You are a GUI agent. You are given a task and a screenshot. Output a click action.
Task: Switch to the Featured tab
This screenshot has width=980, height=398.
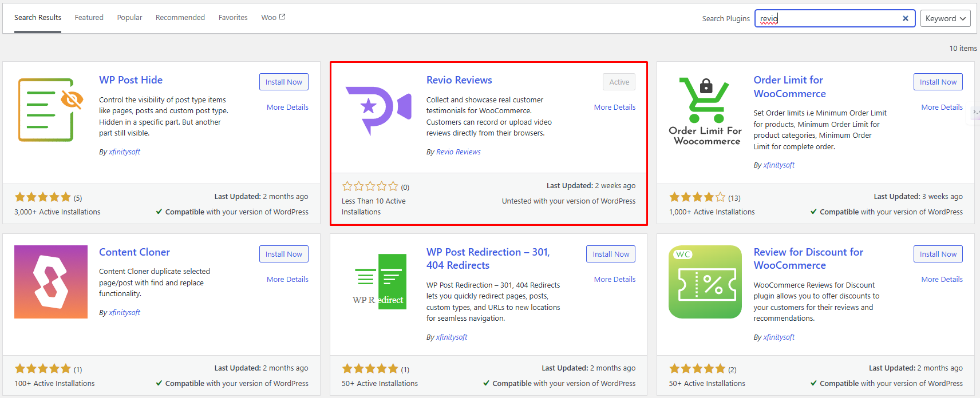point(89,18)
